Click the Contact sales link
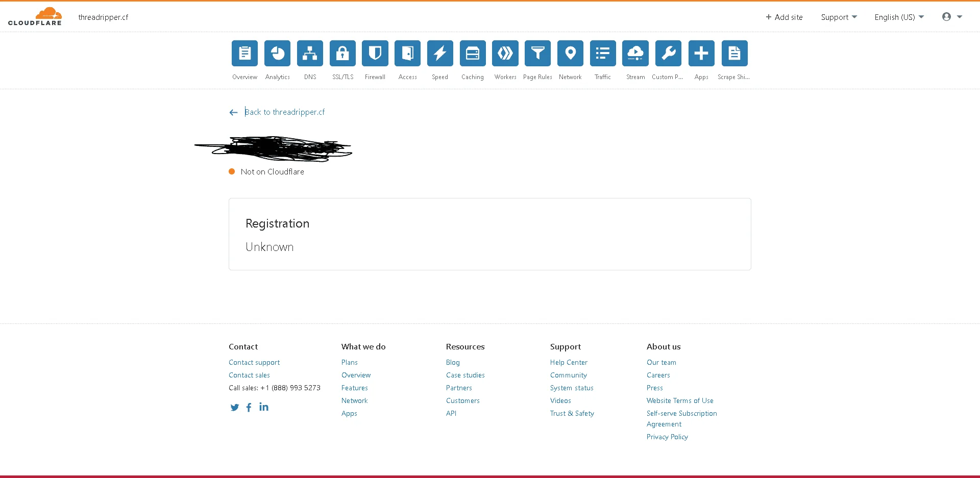 [x=249, y=375]
